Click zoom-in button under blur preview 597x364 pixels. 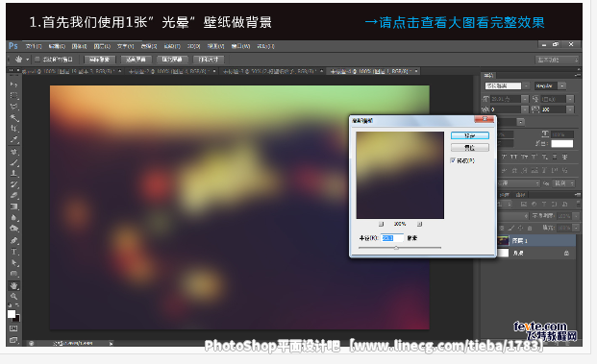tap(419, 224)
